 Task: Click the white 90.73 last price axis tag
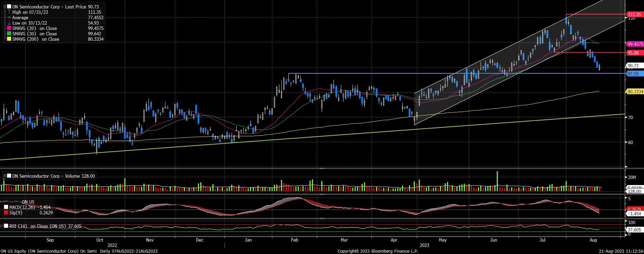tap(634, 66)
